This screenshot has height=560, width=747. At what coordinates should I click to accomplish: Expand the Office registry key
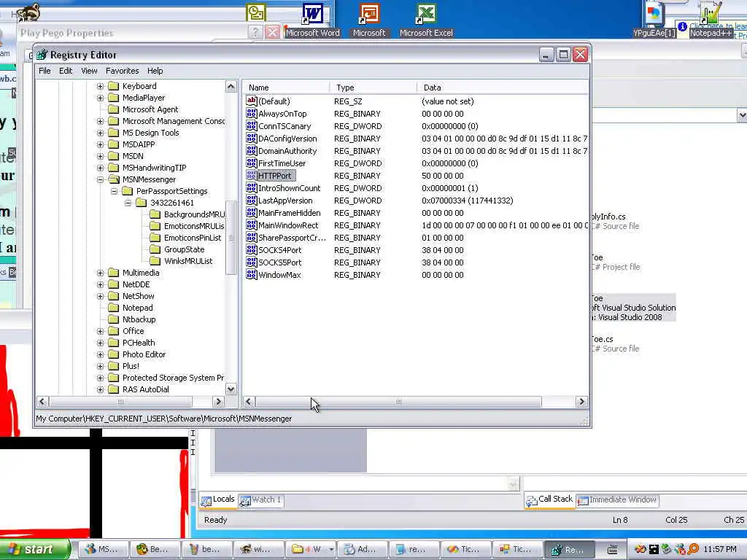tap(100, 331)
